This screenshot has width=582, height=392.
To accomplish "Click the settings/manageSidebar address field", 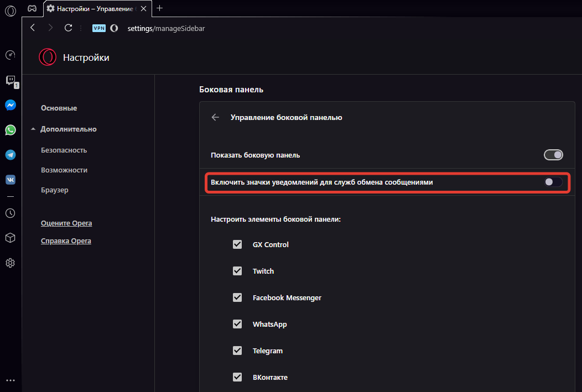I will pyautogui.click(x=167, y=28).
